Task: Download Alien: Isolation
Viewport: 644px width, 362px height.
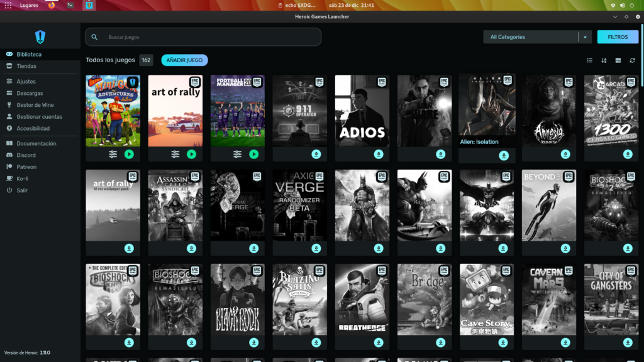Action: 503,155
